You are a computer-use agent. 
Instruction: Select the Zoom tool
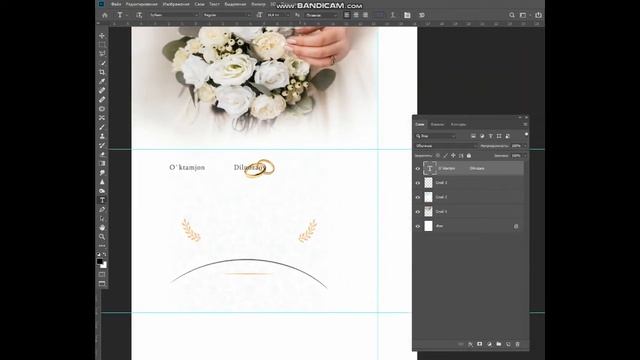pos(102,237)
